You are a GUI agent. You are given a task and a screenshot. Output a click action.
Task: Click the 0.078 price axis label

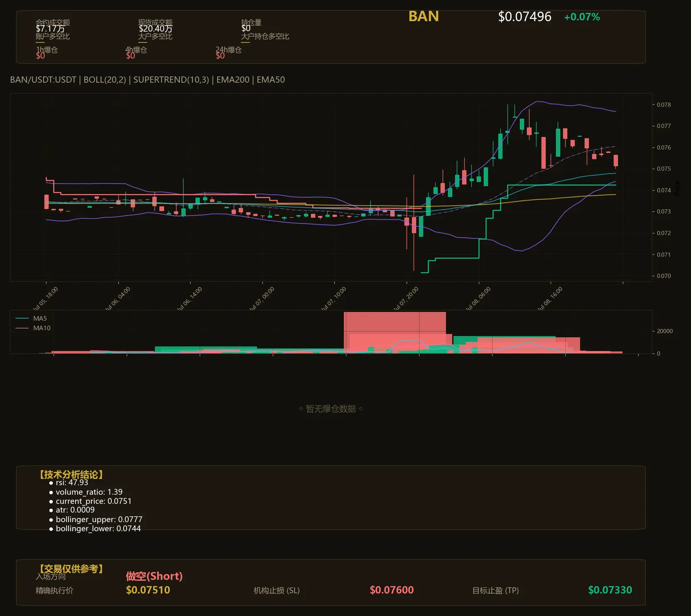(x=664, y=105)
